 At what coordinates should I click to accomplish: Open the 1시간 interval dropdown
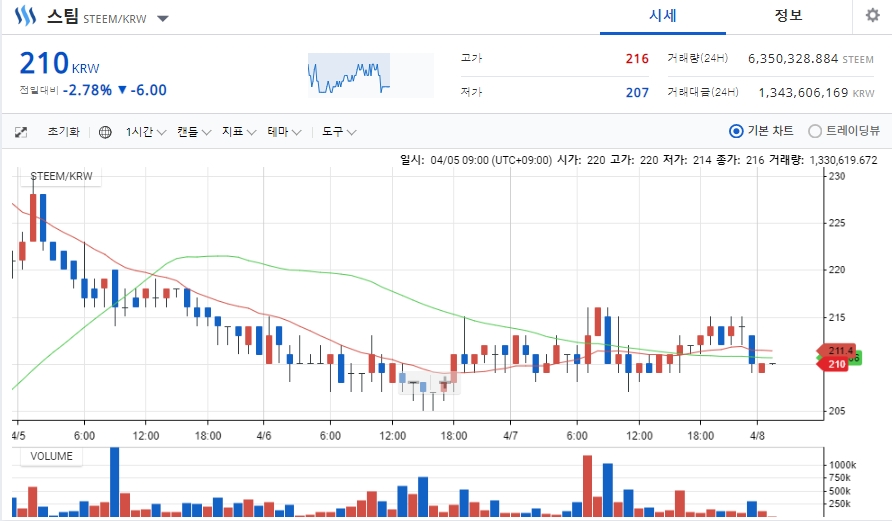pos(146,132)
